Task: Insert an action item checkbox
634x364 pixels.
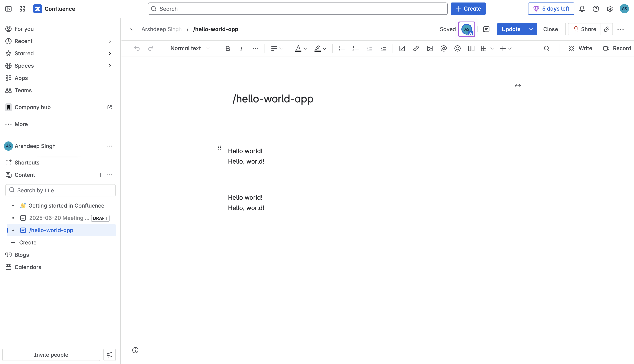Action: [402, 48]
